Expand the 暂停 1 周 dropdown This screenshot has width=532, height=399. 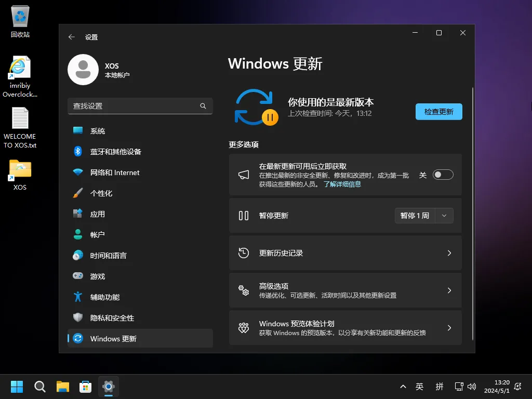tap(445, 215)
